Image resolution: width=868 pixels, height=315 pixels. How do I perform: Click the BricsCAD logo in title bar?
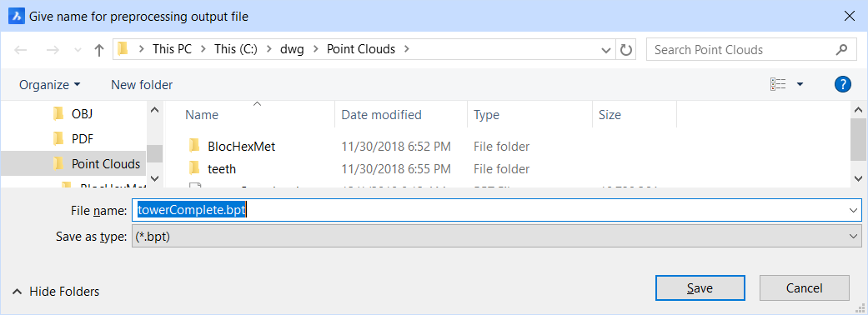pos(18,16)
